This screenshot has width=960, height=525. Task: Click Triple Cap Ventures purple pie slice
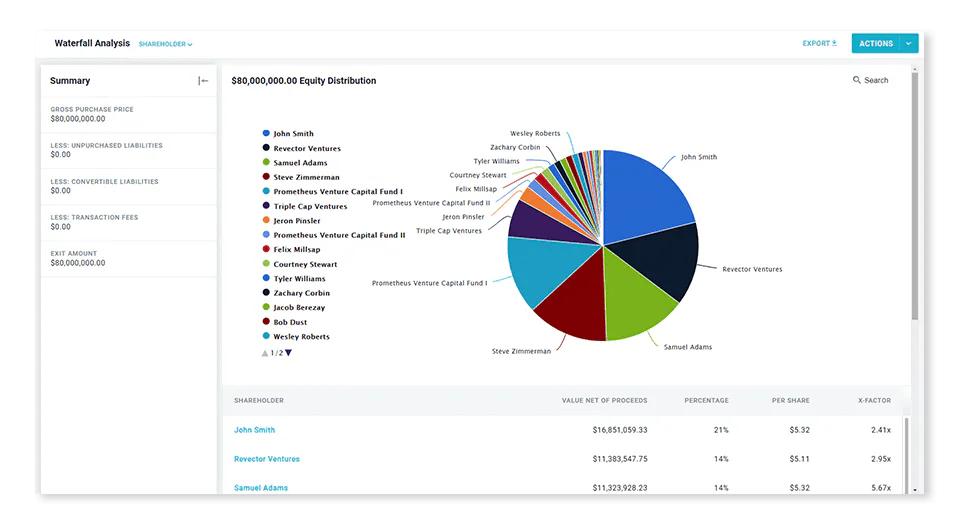pos(539,223)
